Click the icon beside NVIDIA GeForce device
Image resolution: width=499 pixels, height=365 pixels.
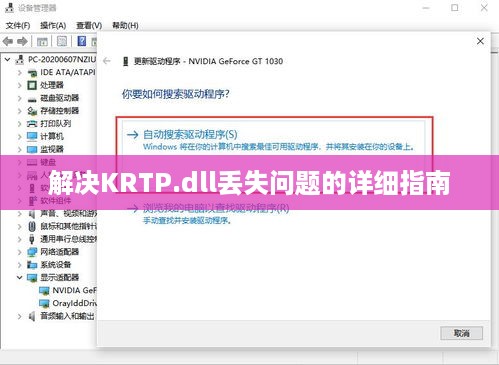tap(44, 291)
